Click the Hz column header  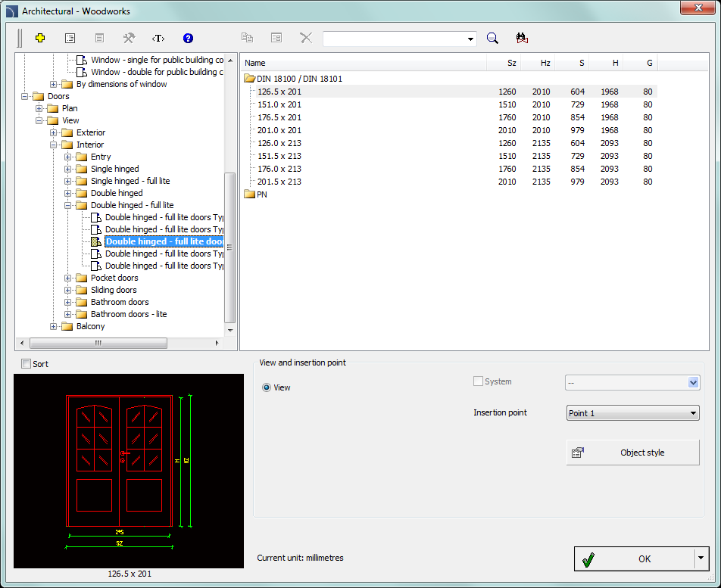point(538,63)
